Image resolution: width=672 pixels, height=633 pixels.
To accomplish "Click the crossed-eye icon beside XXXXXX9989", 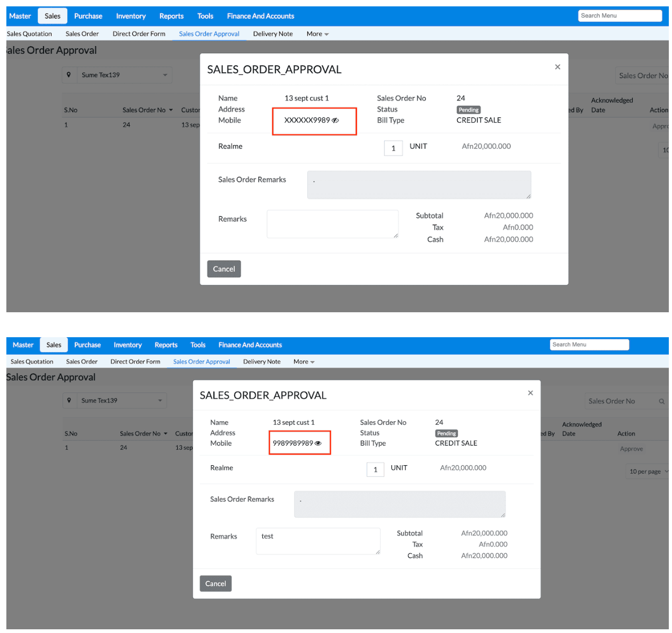I will tap(335, 121).
